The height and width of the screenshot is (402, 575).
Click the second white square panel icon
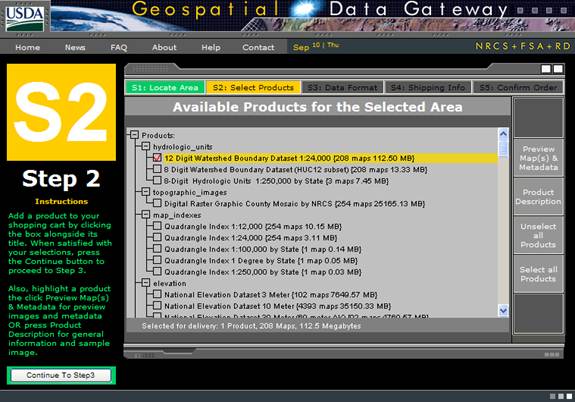[558, 69]
